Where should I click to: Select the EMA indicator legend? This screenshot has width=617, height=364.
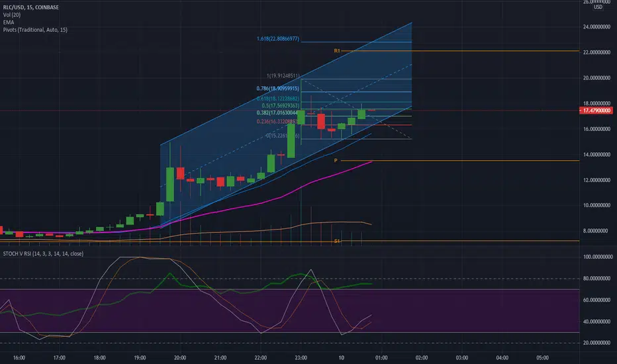[x=8, y=22]
